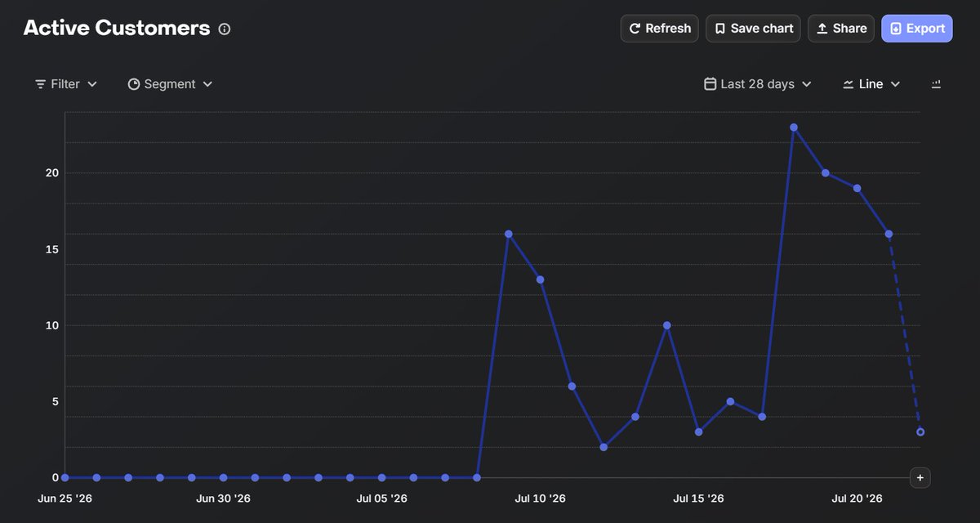
Task: Refresh the chart data
Action: (660, 29)
